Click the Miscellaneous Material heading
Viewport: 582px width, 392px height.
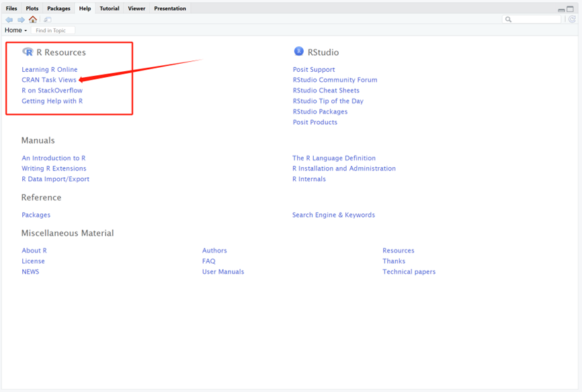[68, 234]
